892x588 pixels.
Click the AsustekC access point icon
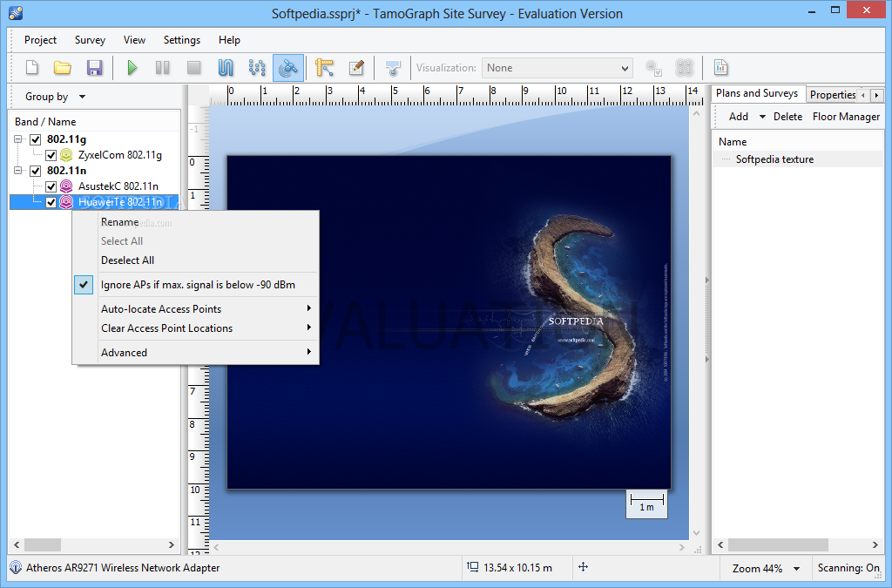(66, 186)
